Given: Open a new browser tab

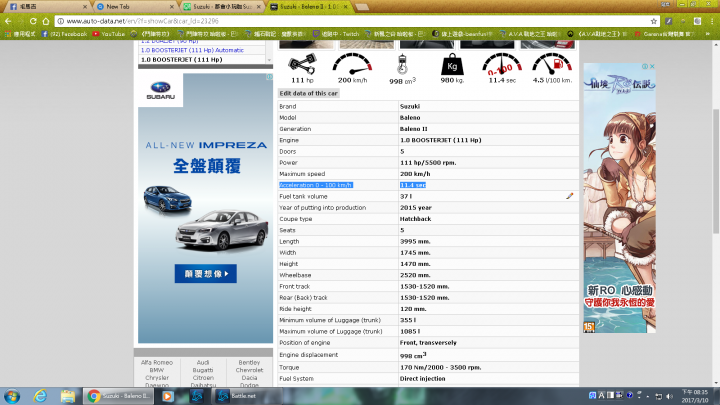Looking at the screenshot, I should point(362,6).
